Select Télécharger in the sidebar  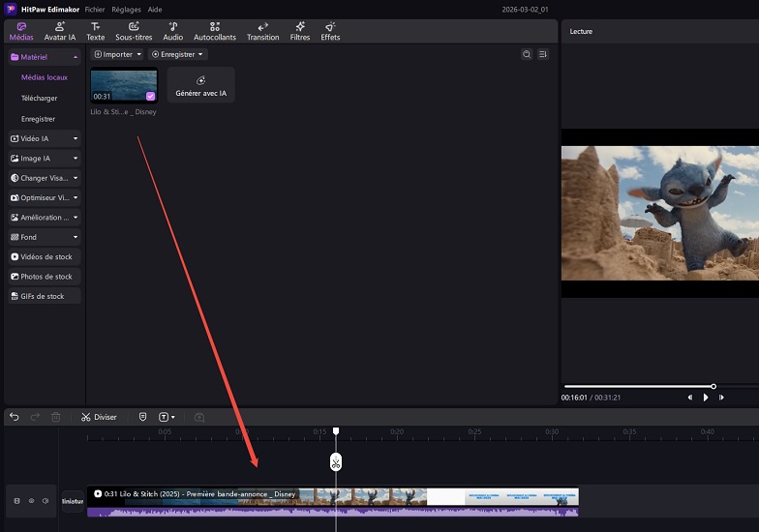(x=39, y=99)
